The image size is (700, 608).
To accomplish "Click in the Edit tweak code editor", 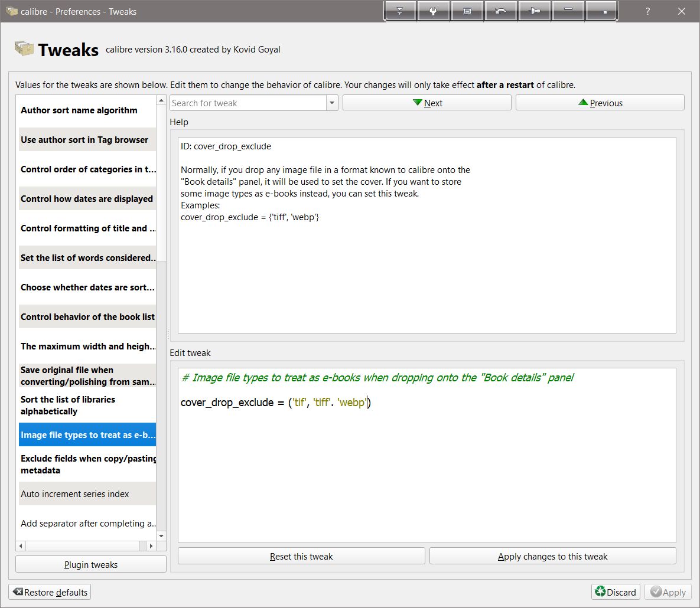I will tap(426, 455).
